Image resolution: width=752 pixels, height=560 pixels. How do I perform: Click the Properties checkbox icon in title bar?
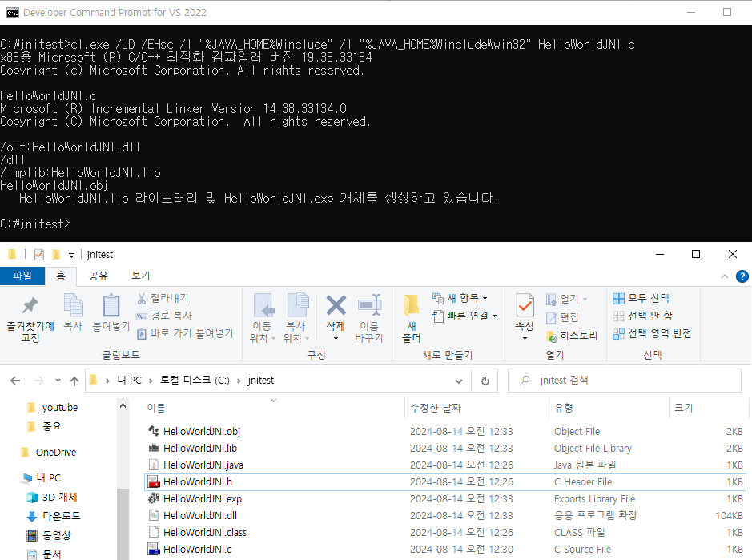(39, 254)
